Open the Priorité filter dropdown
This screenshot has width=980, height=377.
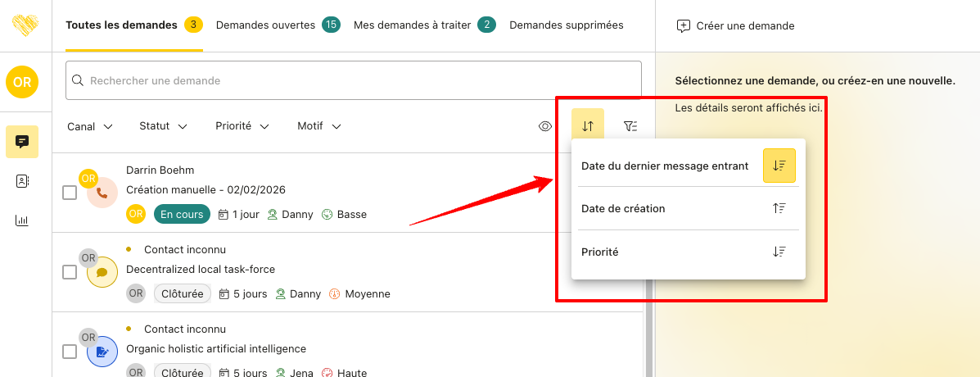click(242, 126)
